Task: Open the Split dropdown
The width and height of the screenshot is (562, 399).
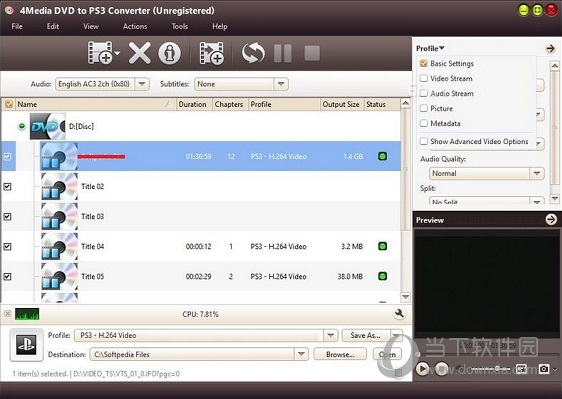Action: pyautogui.click(x=537, y=201)
